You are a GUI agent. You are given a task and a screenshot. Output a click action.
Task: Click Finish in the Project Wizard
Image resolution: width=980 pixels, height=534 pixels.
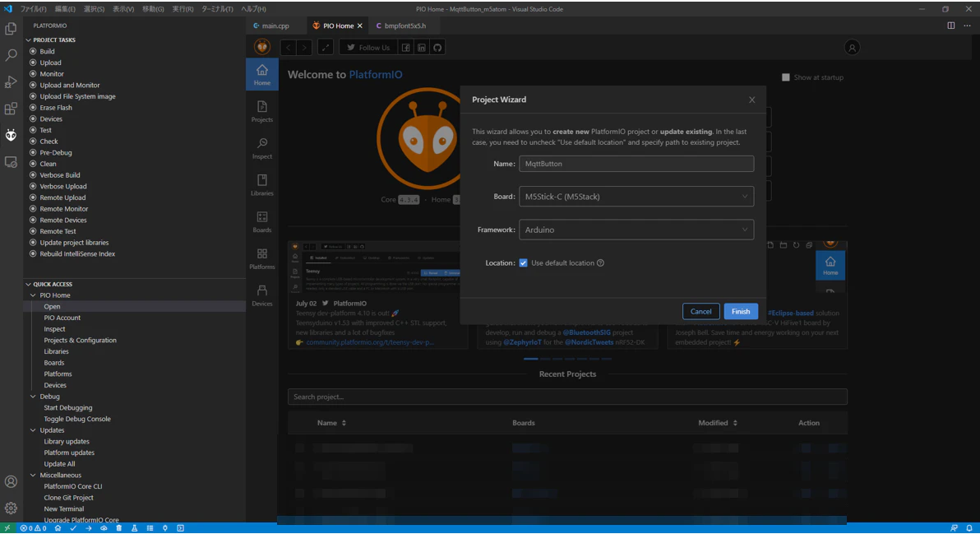click(741, 311)
